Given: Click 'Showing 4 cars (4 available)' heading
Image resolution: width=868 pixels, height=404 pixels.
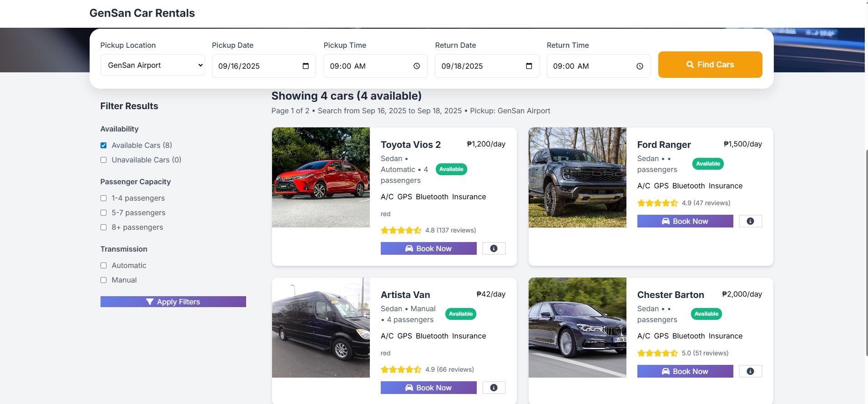Looking at the screenshot, I should (347, 96).
